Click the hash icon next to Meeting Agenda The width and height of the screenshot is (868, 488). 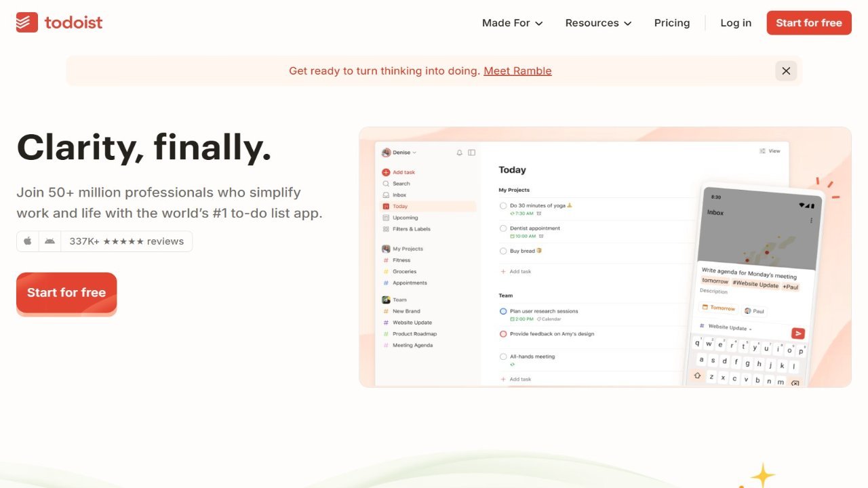(x=386, y=345)
